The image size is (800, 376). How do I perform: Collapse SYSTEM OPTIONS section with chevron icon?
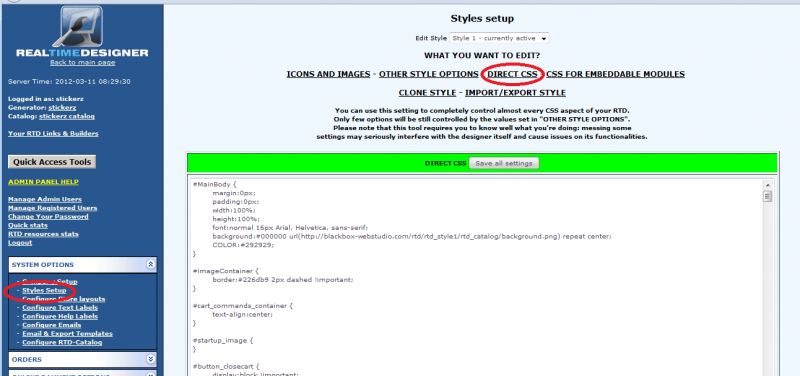[x=150, y=264]
